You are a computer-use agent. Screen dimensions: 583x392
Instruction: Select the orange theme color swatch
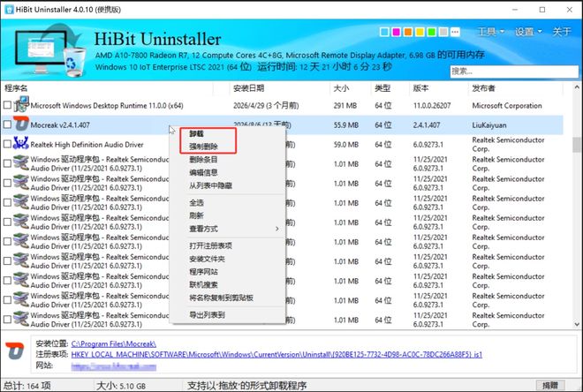408,32
